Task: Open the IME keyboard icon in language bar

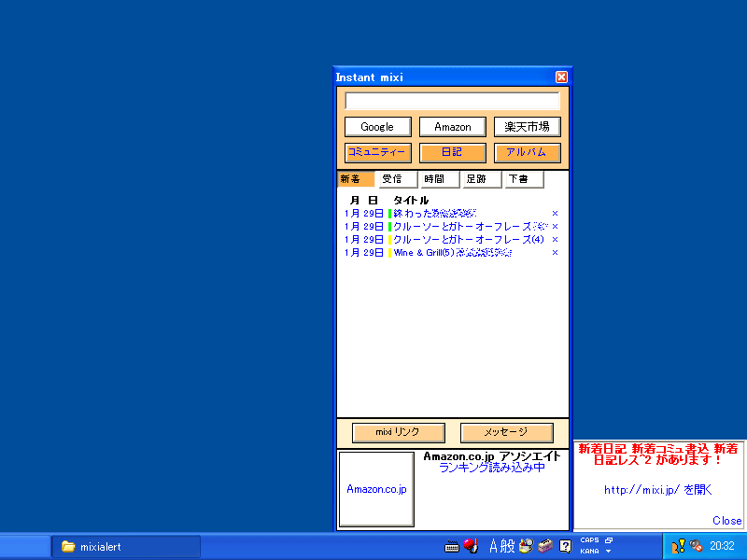Action: click(452, 547)
